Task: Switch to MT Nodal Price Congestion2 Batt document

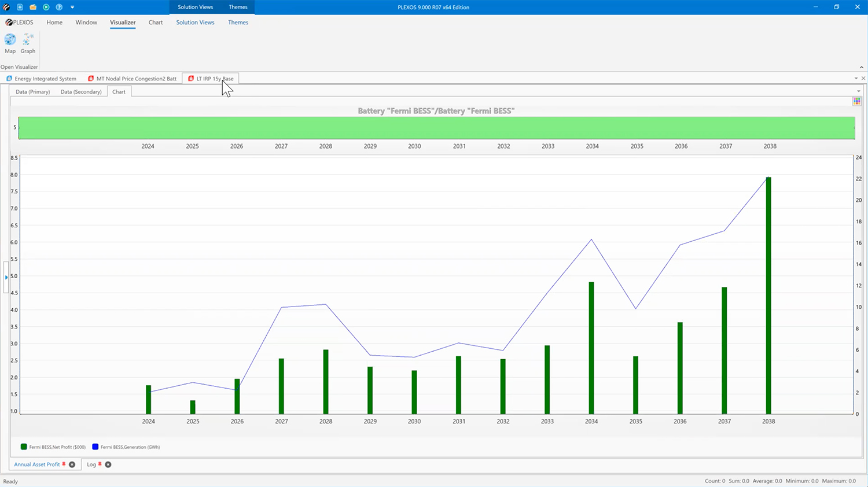Action: [x=132, y=79]
